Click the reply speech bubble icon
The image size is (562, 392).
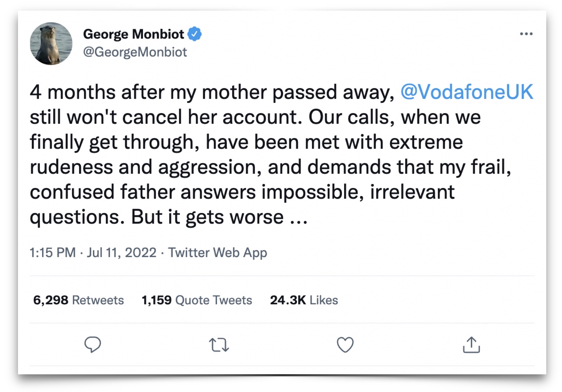pyautogui.click(x=93, y=344)
